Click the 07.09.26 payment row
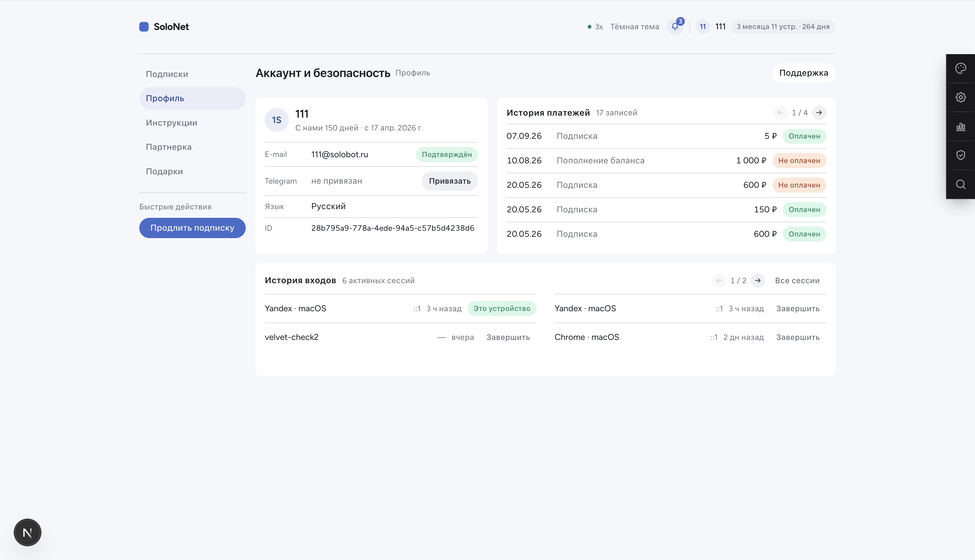The image size is (975, 560). (666, 136)
